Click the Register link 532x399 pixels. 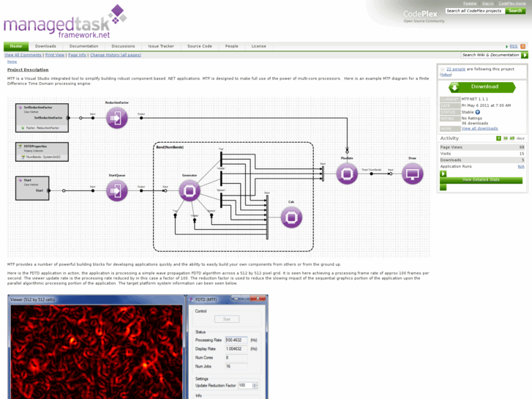coord(470,3)
